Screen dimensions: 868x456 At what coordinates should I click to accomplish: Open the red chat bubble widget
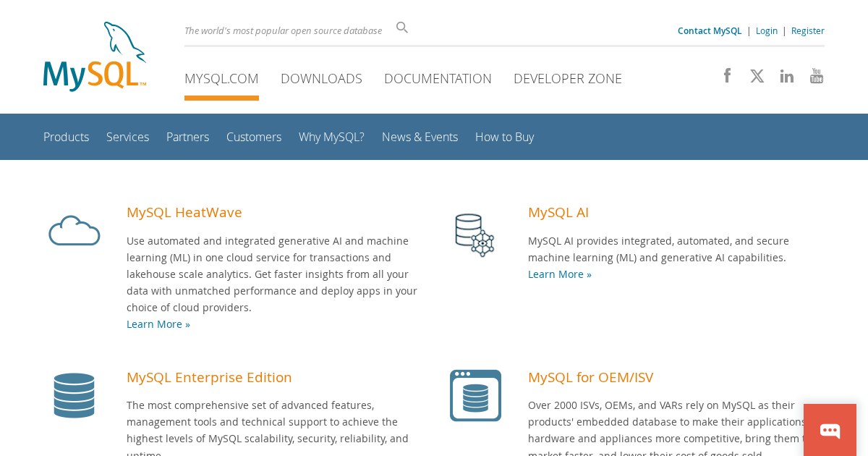point(830,430)
